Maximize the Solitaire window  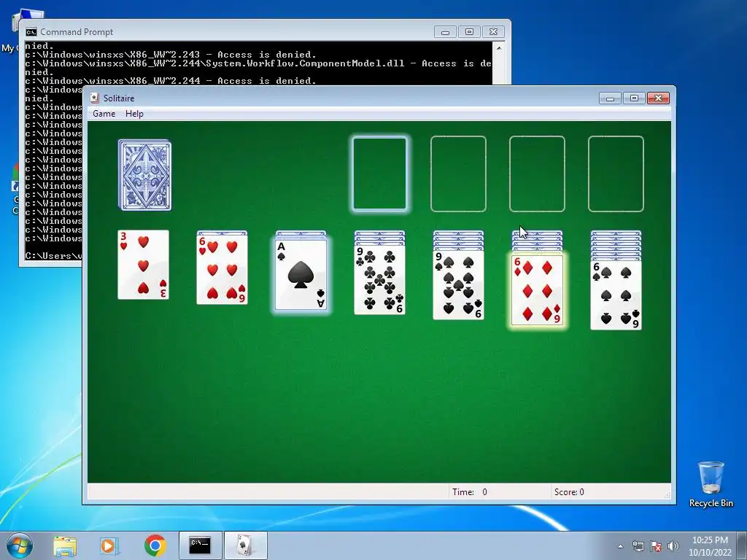[634, 98]
